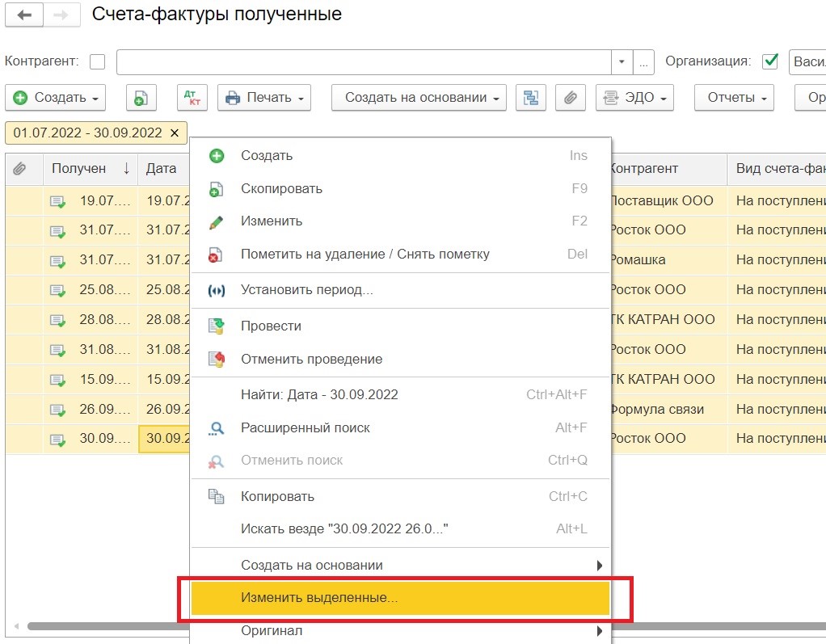This screenshot has height=644, width=826.
Task: Click the Скопировать menu icon
Action: 217,189
